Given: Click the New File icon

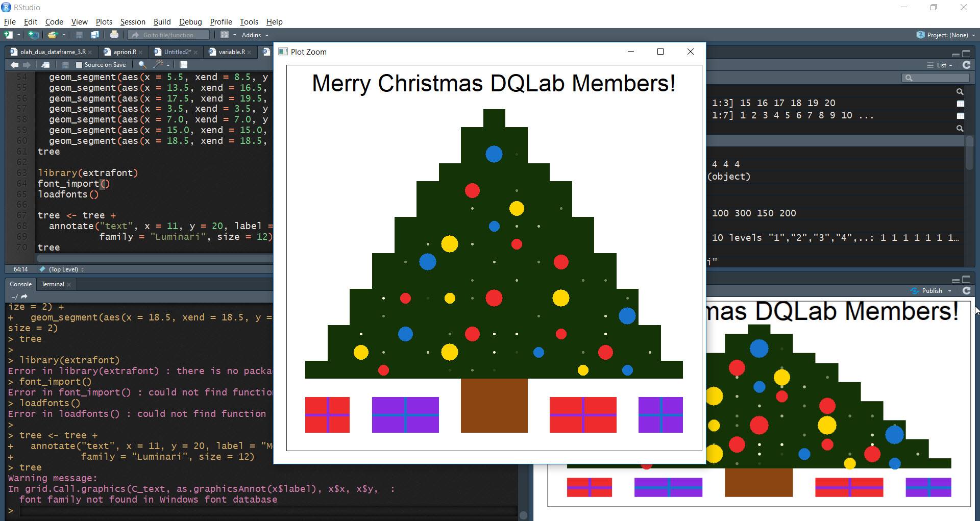Looking at the screenshot, I should (8, 35).
